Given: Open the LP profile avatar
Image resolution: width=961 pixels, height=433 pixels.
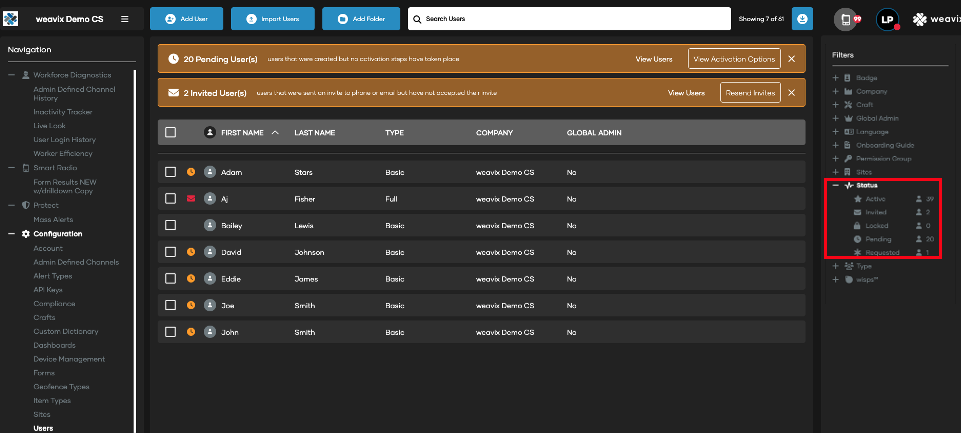Looking at the screenshot, I should pyautogui.click(x=887, y=19).
